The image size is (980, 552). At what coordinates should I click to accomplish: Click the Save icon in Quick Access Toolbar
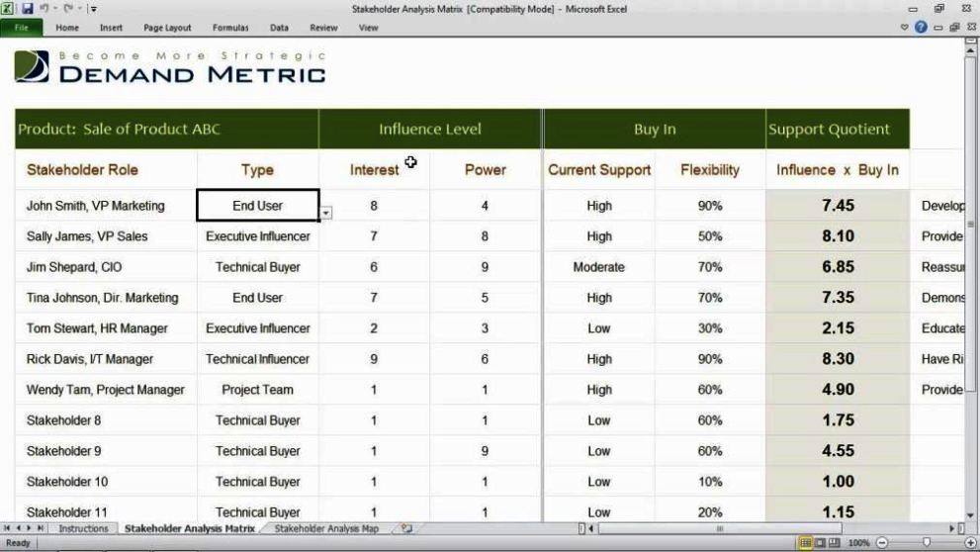click(26, 9)
